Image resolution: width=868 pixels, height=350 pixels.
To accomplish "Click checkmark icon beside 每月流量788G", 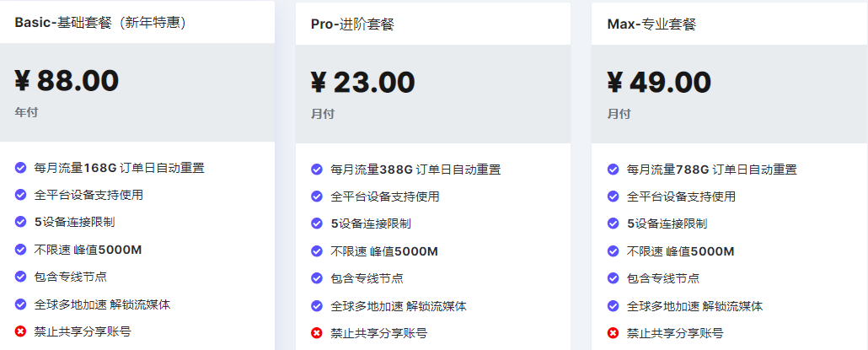I will click(x=613, y=169).
